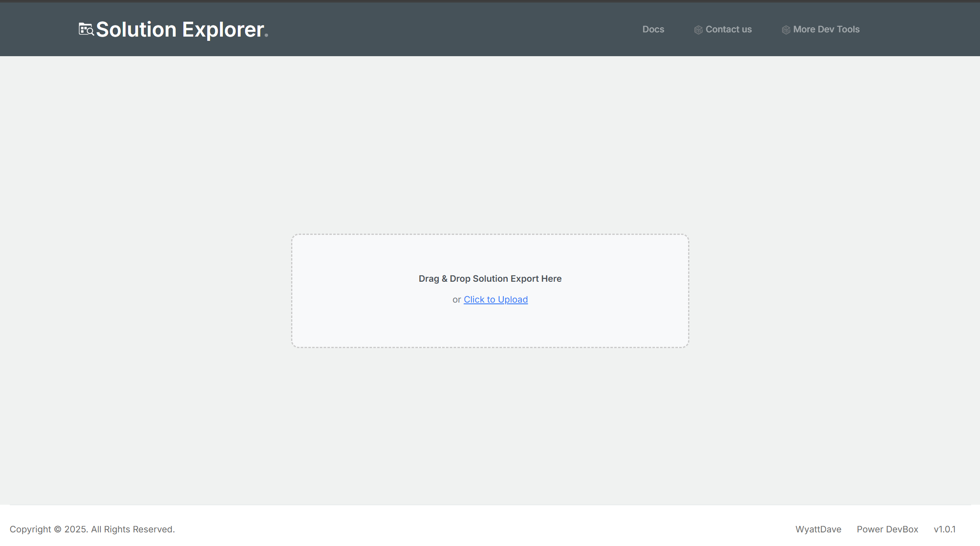The image size is (980, 546).
Task: Open the Docs page
Action: (653, 29)
